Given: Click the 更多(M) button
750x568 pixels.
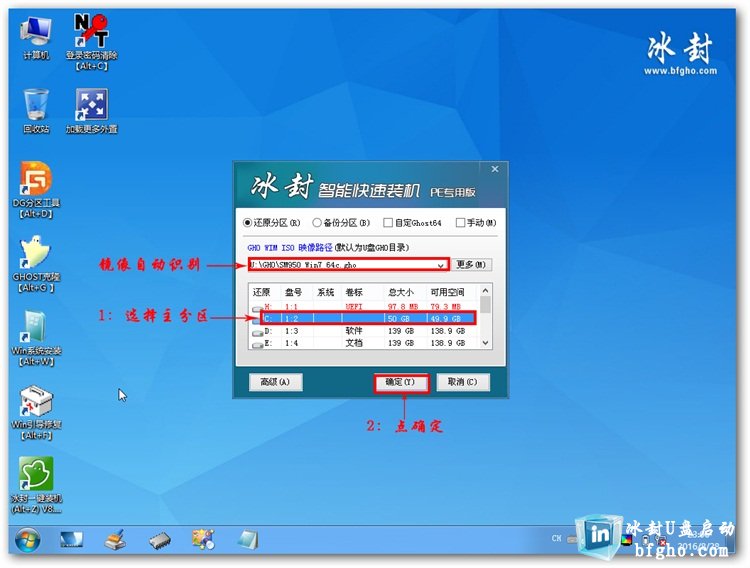Looking at the screenshot, I should click(x=471, y=265).
